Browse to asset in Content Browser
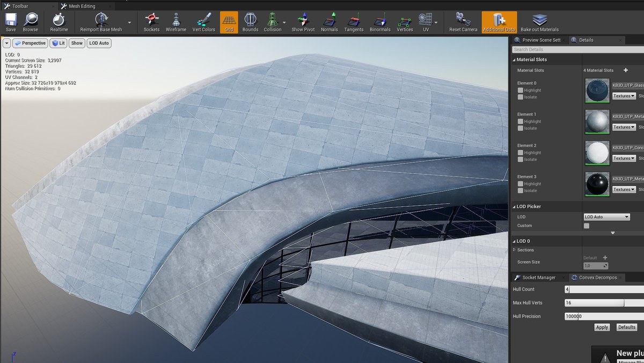 (x=30, y=22)
